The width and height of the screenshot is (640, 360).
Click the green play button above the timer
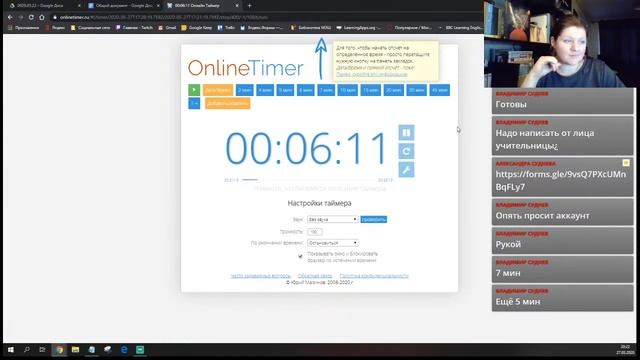point(194,90)
